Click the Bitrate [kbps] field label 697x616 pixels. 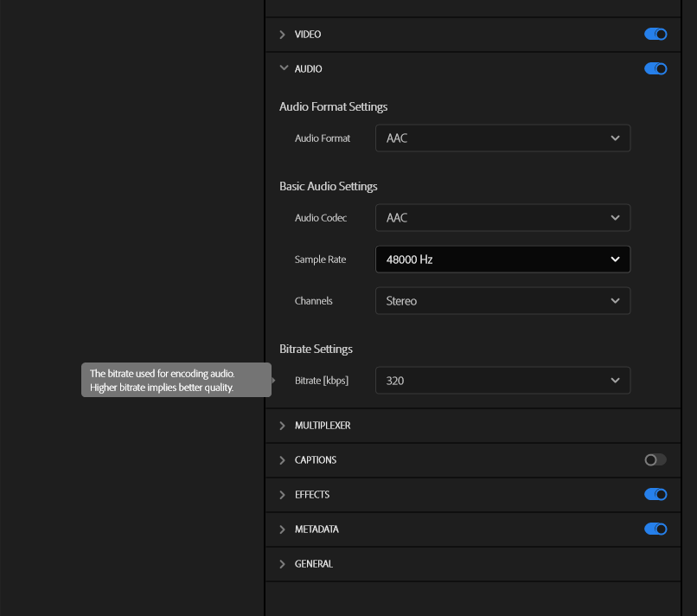[x=322, y=381]
